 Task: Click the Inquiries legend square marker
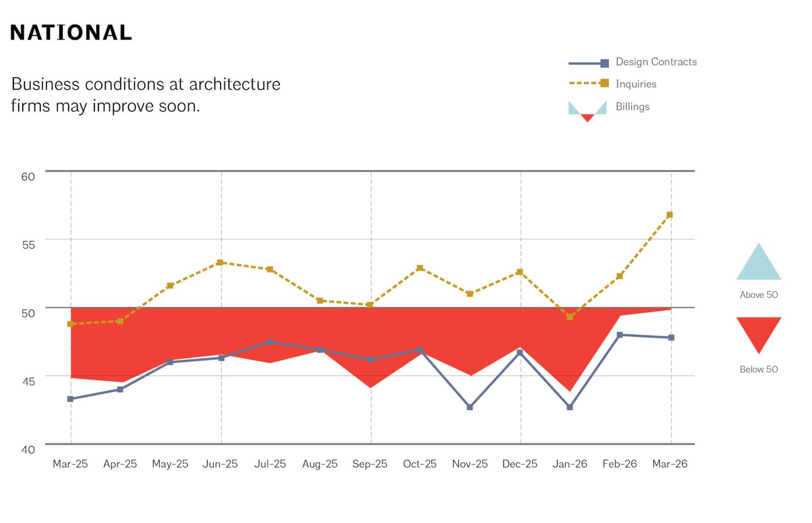tap(604, 83)
